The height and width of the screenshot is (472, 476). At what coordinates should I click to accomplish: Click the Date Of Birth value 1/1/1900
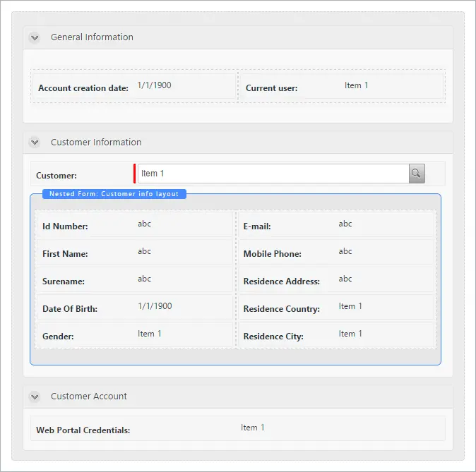tap(155, 306)
